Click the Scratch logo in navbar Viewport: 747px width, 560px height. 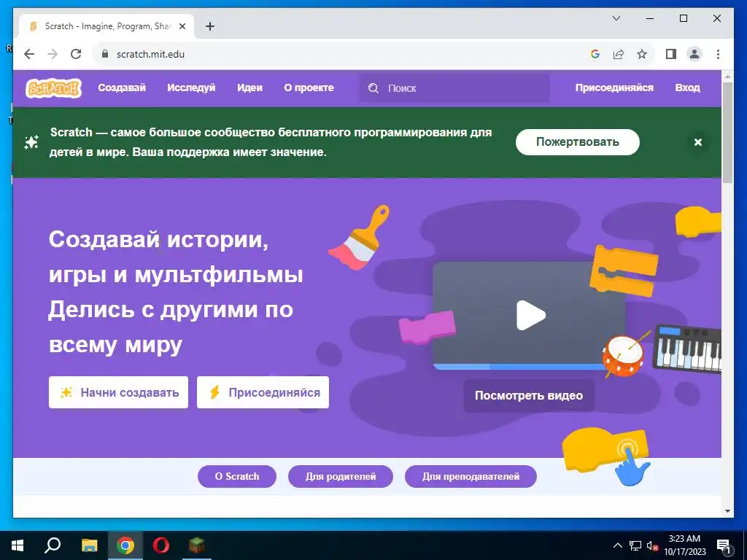click(53, 88)
